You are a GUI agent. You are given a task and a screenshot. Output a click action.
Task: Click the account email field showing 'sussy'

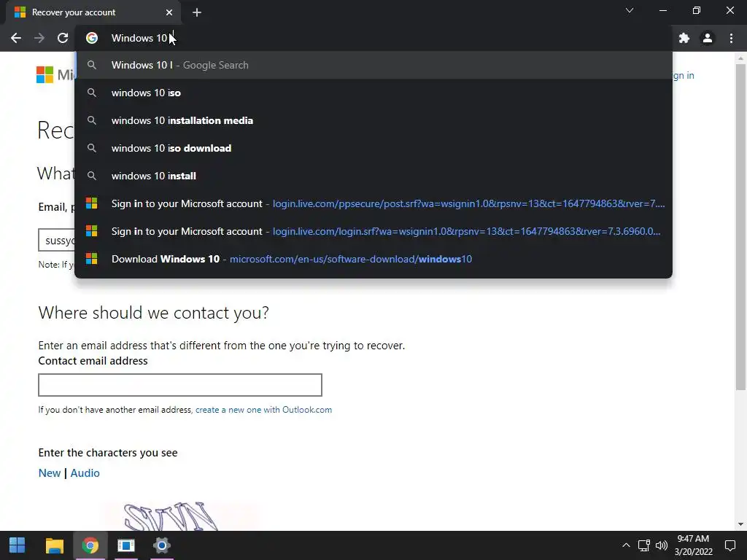tap(56, 241)
